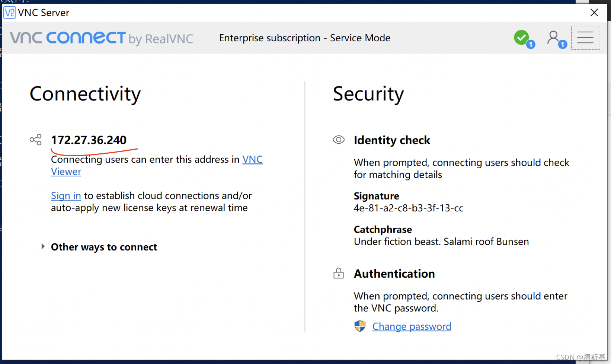The height and width of the screenshot is (364, 611).
Task: Click the Change password link
Action: pyautogui.click(x=412, y=326)
